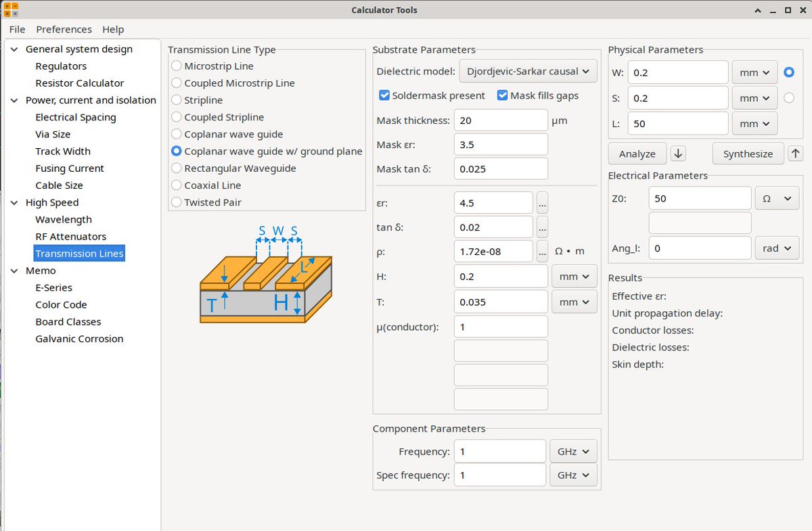Open the File menu

(x=17, y=29)
